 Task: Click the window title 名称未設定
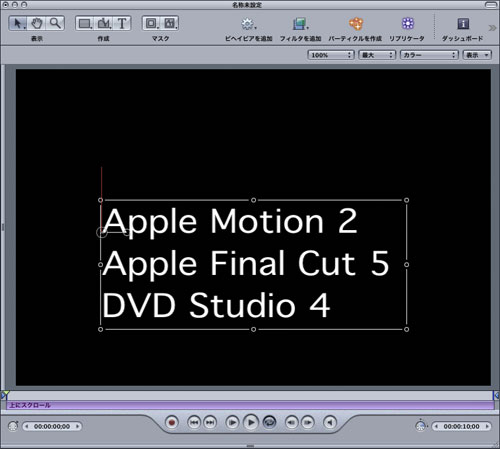click(247, 5)
